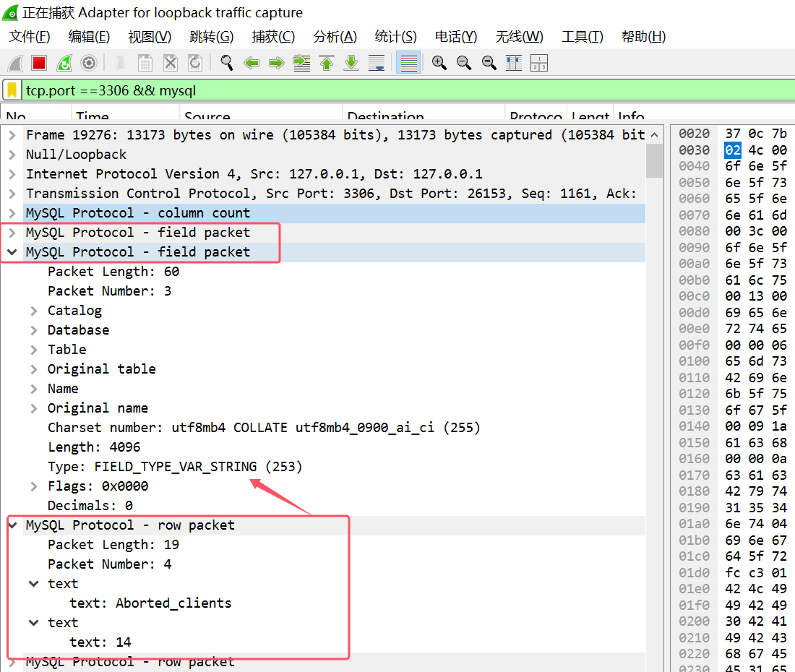Click the details pane scrollbar thumb
This screenshot has width=795, height=672.
click(x=655, y=161)
